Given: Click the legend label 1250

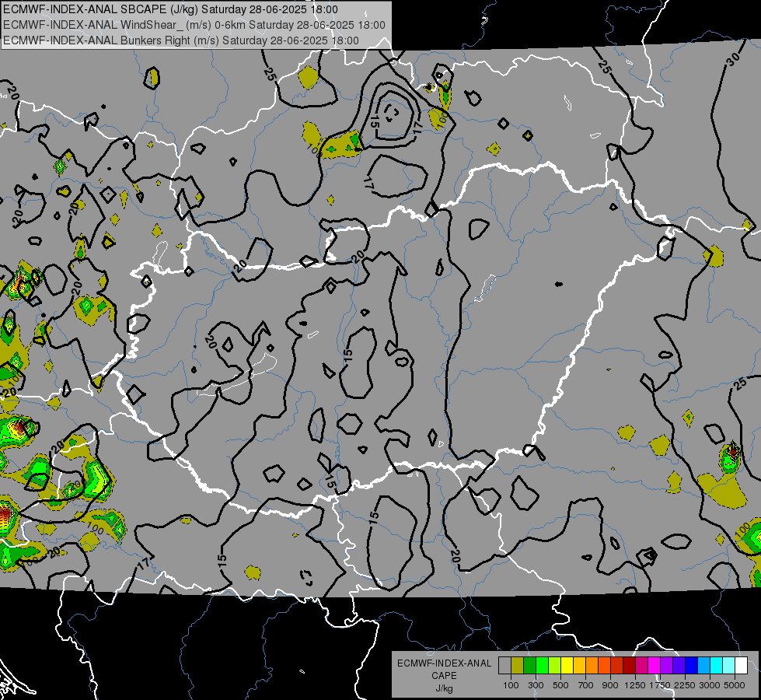Looking at the screenshot, I should (x=635, y=685).
